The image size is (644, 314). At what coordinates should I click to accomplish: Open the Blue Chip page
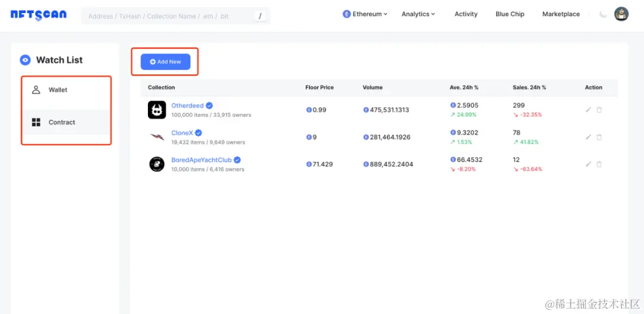[x=510, y=14]
